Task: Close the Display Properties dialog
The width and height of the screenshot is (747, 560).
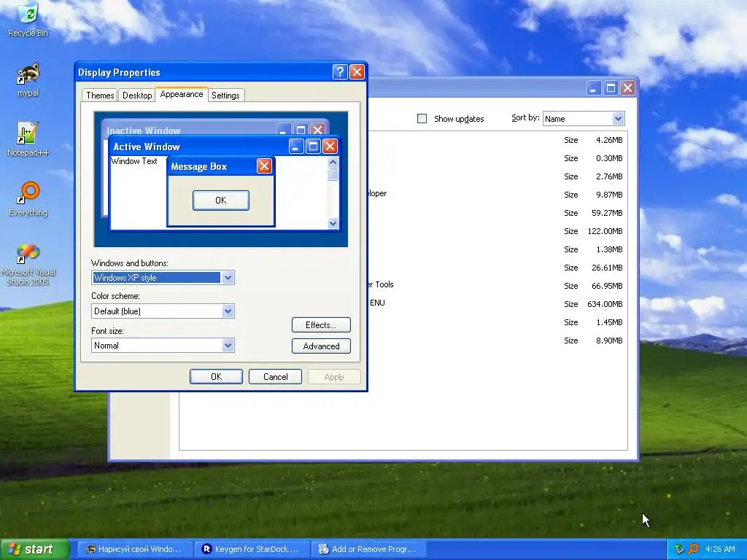Action: click(x=357, y=72)
